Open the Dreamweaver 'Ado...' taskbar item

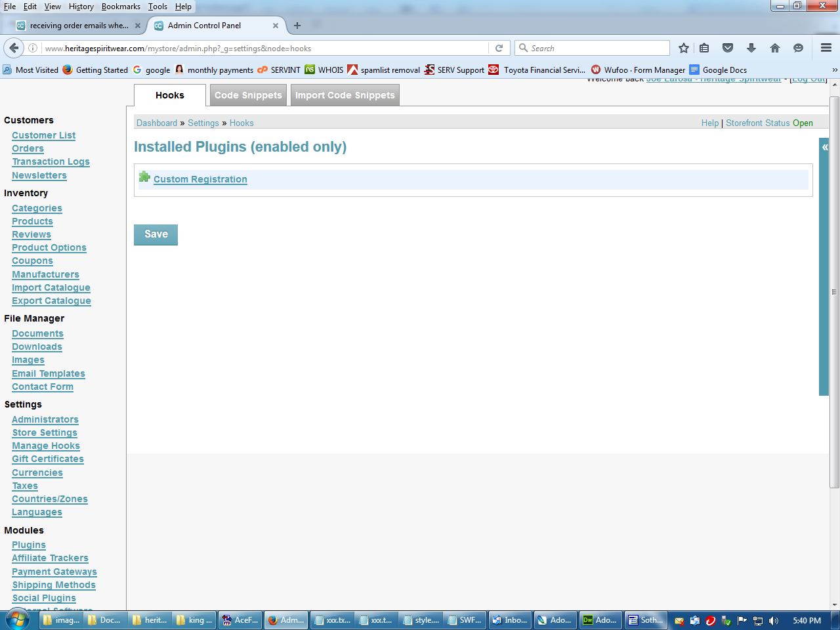click(x=600, y=620)
